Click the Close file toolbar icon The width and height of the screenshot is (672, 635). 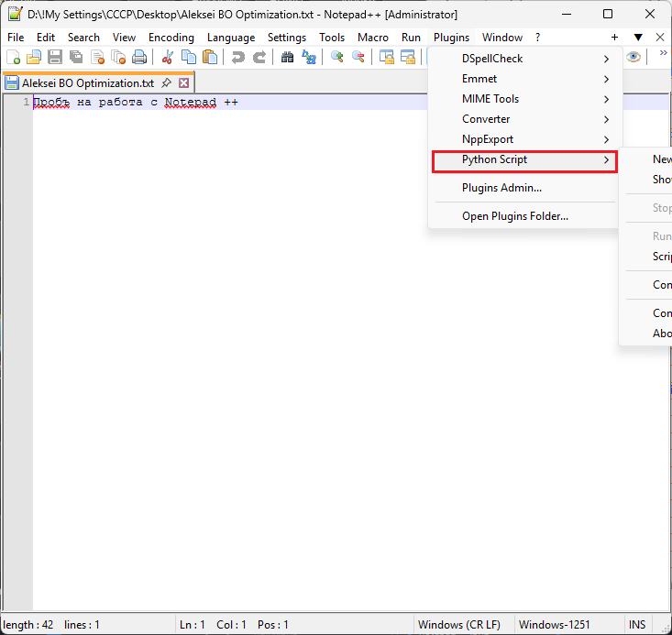click(x=97, y=57)
